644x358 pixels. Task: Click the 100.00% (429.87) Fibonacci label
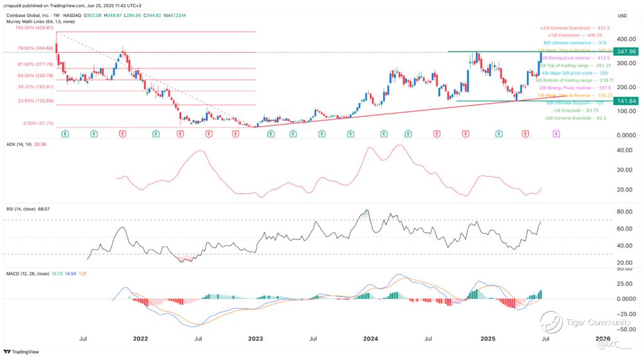[x=35, y=28]
